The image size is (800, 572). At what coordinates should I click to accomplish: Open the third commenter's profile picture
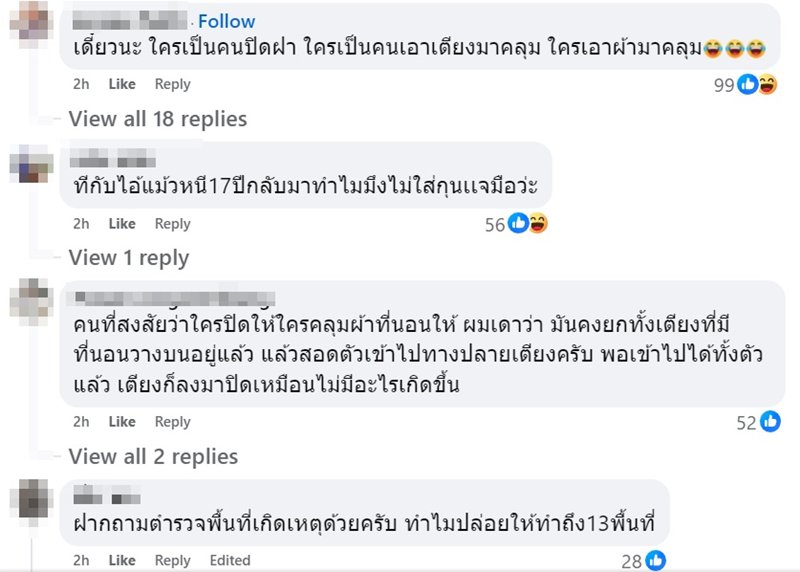coord(30,300)
